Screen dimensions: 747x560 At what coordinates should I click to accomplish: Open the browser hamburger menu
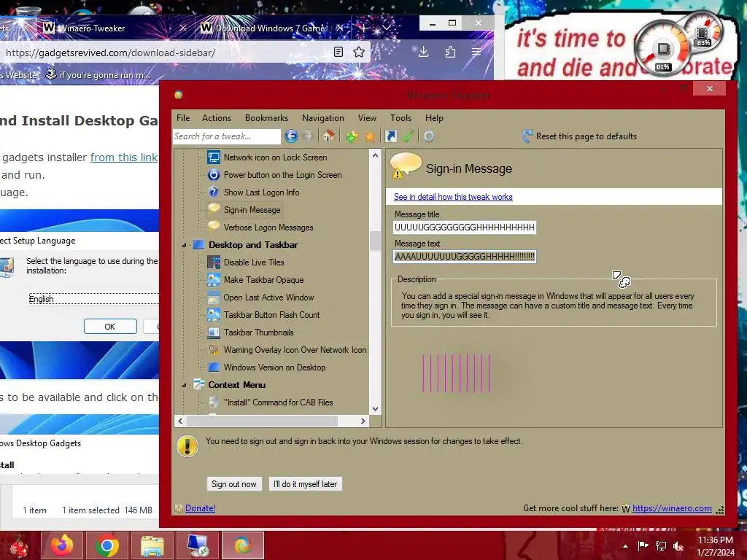click(476, 52)
